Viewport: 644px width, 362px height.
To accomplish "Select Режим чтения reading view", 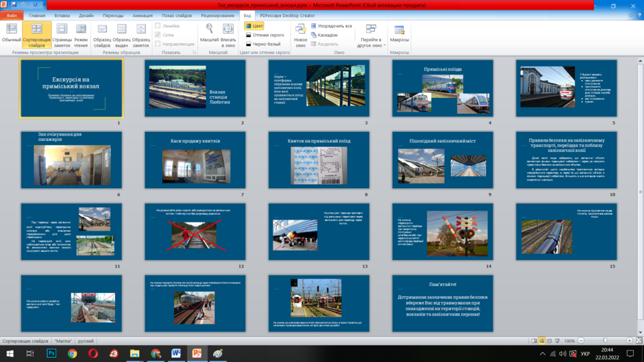I will tap(81, 35).
